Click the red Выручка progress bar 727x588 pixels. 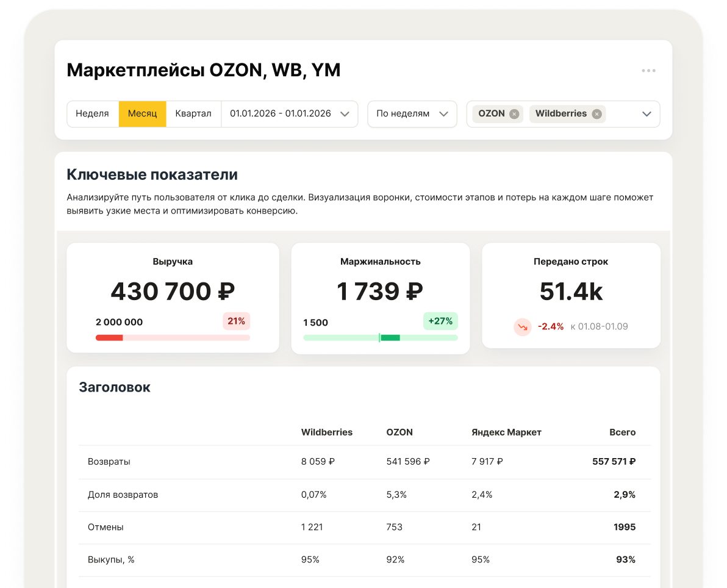click(x=110, y=337)
